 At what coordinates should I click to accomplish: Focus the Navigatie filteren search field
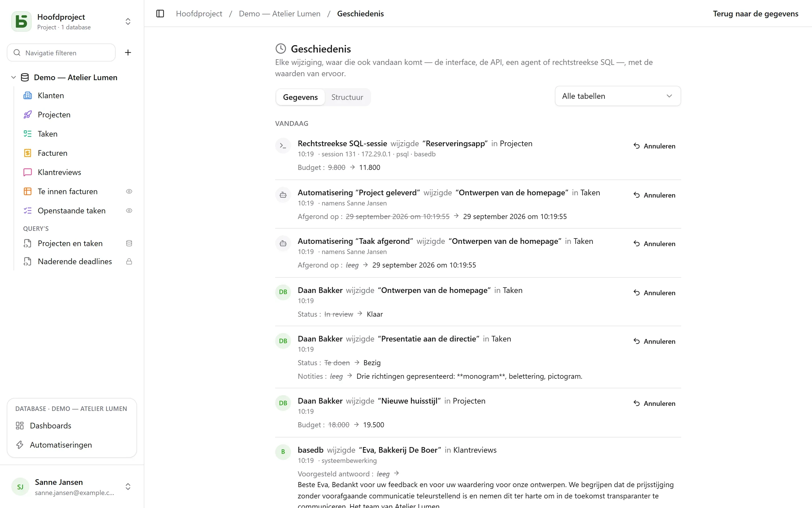point(61,52)
